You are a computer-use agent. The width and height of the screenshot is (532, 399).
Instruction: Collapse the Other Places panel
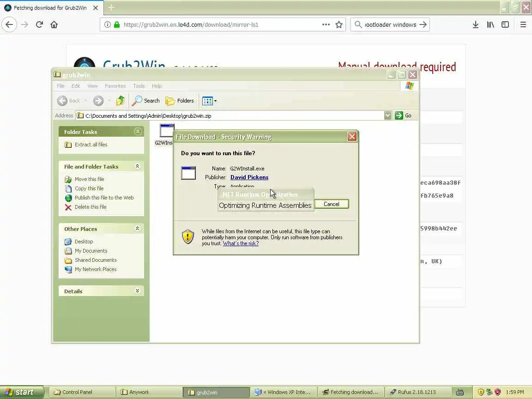pyautogui.click(x=138, y=228)
